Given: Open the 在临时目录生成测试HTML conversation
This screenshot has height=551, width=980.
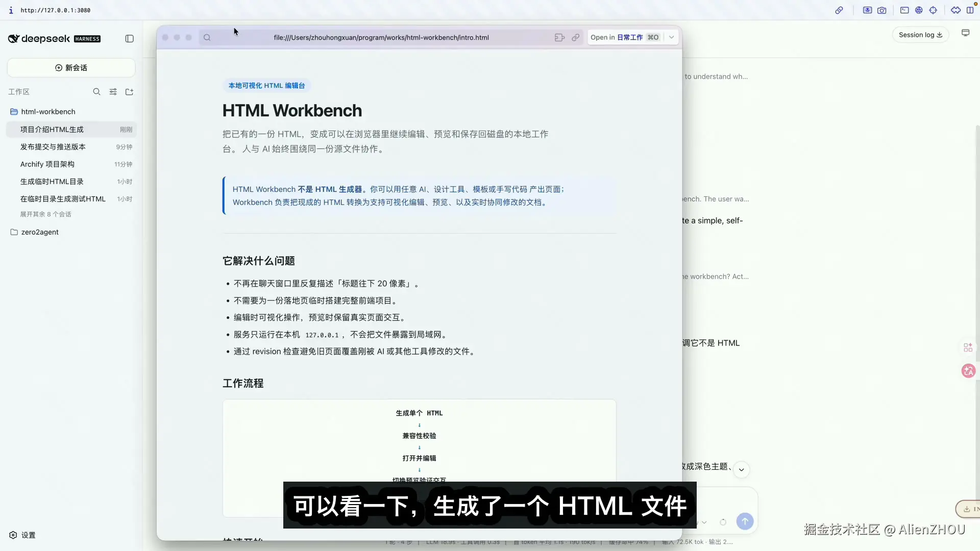Looking at the screenshot, I should [x=71, y=199].
